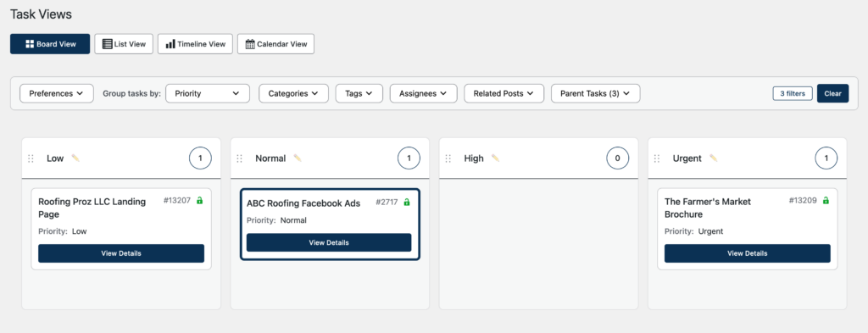Image resolution: width=868 pixels, height=333 pixels.
Task: Click the task count badge in Low column
Action: [200, 158]
